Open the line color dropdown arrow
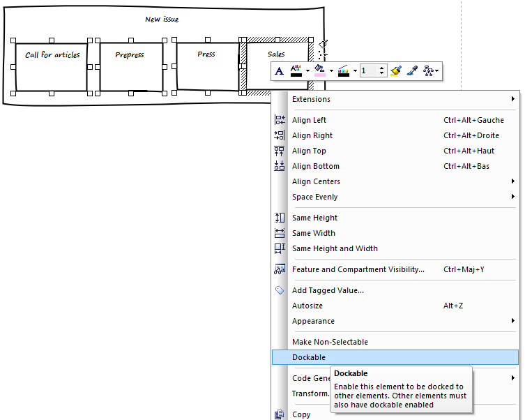This screenshot has height=420, width=532. 355,71
